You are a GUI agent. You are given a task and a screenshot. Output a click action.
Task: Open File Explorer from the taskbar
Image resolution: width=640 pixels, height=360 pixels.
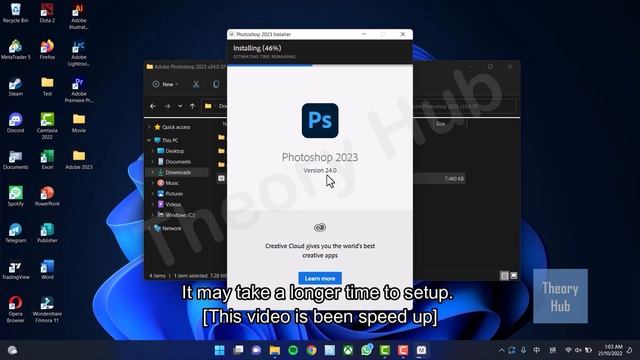click(275, 350)
